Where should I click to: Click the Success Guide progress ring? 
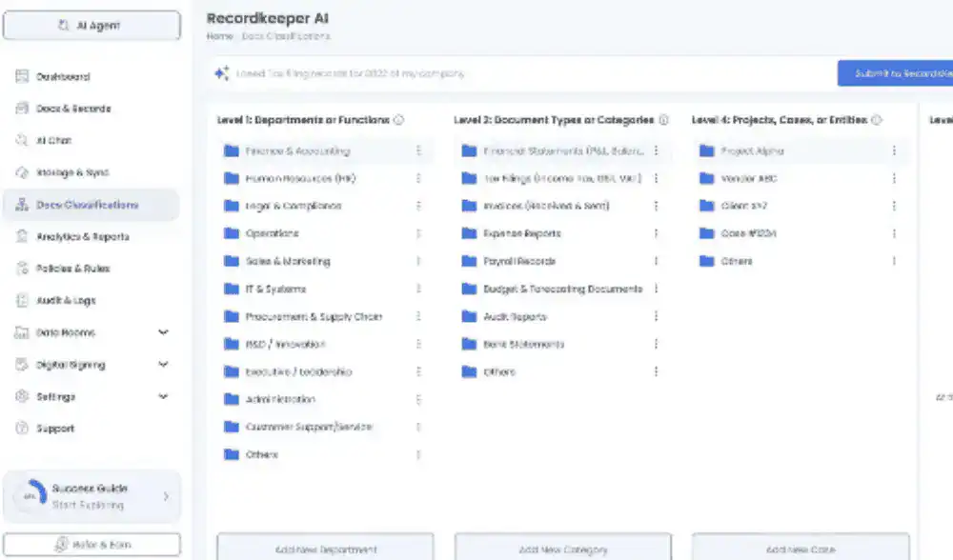click(30, 496)
